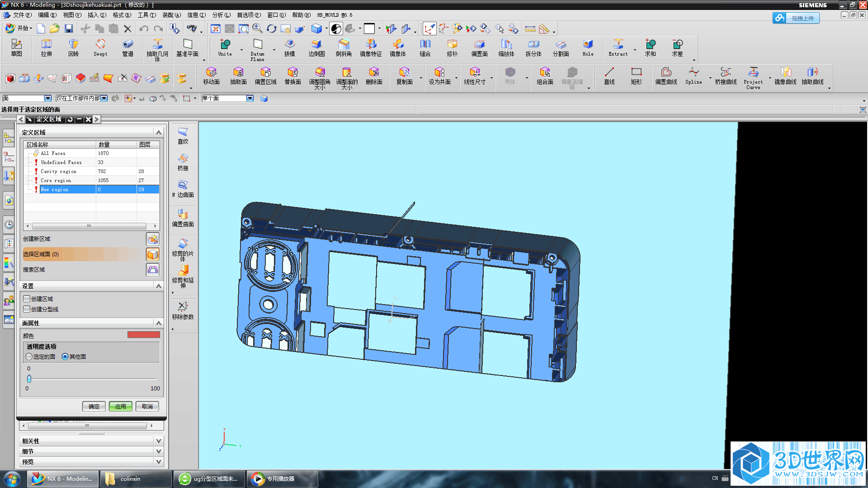Click the 创建新区域 create region icon
This screenshot has height=488, width=868.
[153, 239]
